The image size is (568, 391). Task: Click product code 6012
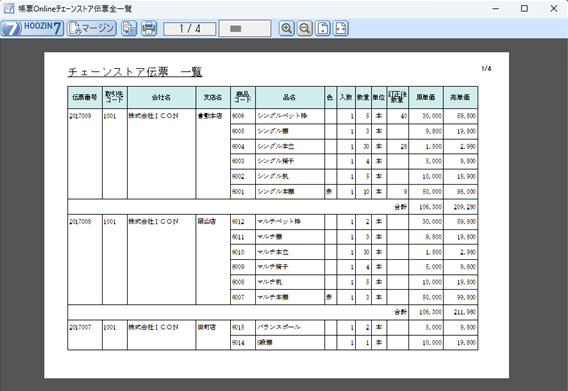pyautogui.click(x=238, y=221)
